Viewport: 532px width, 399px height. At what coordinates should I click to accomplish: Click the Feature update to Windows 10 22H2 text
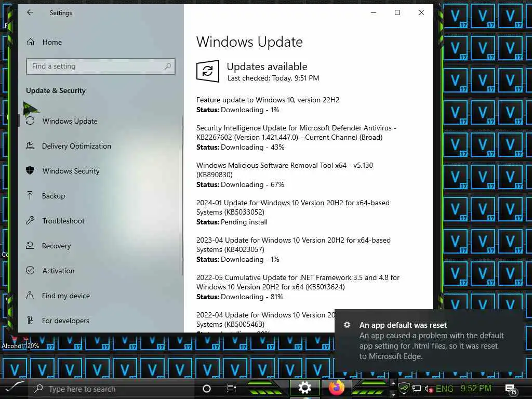(x=268, y=100)
